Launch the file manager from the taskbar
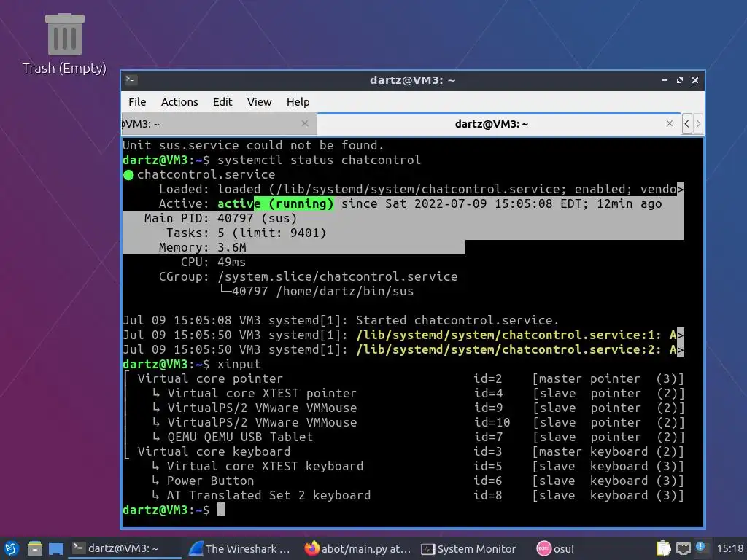The height and width of the screenshot is (560, 747). (x=35, y=548)
